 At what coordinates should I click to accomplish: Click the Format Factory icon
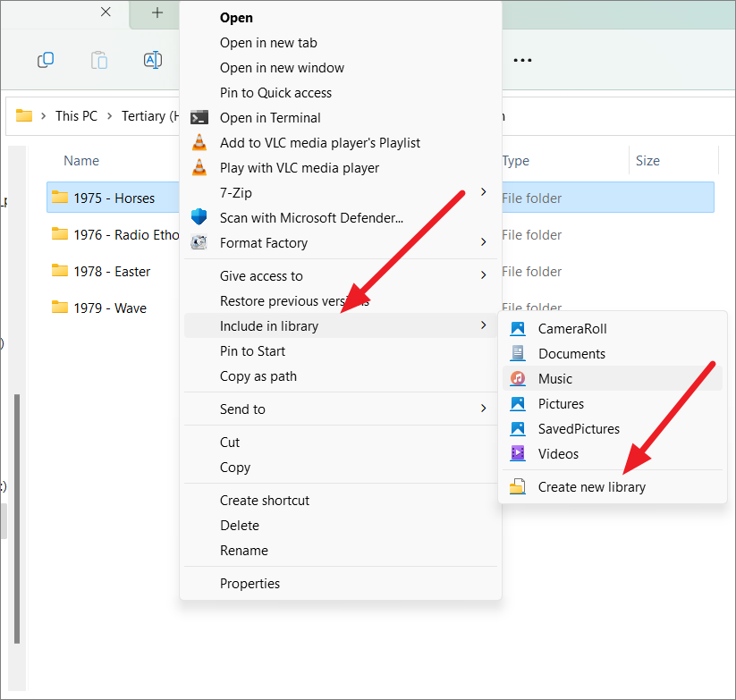tap(199, 242)
